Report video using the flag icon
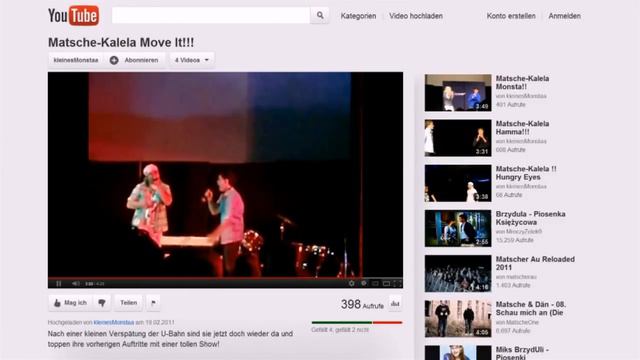 coord(153,303)
